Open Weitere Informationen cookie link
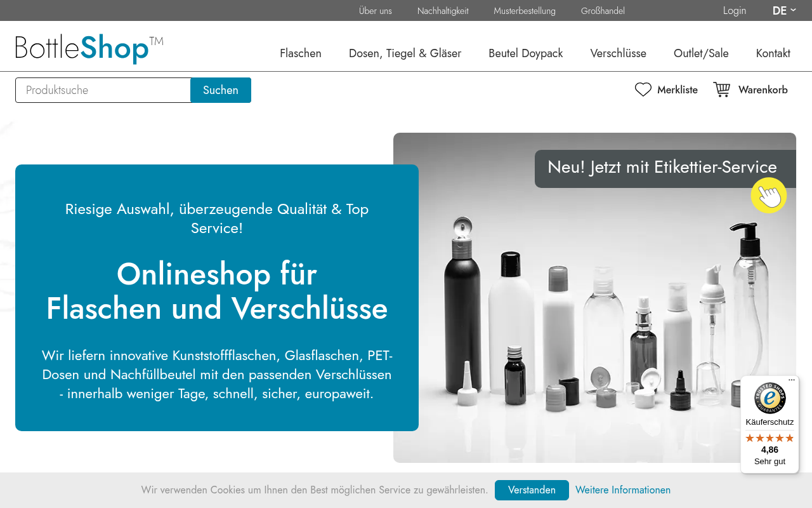Screen dimensions: 812x508 tap(623, 490)
